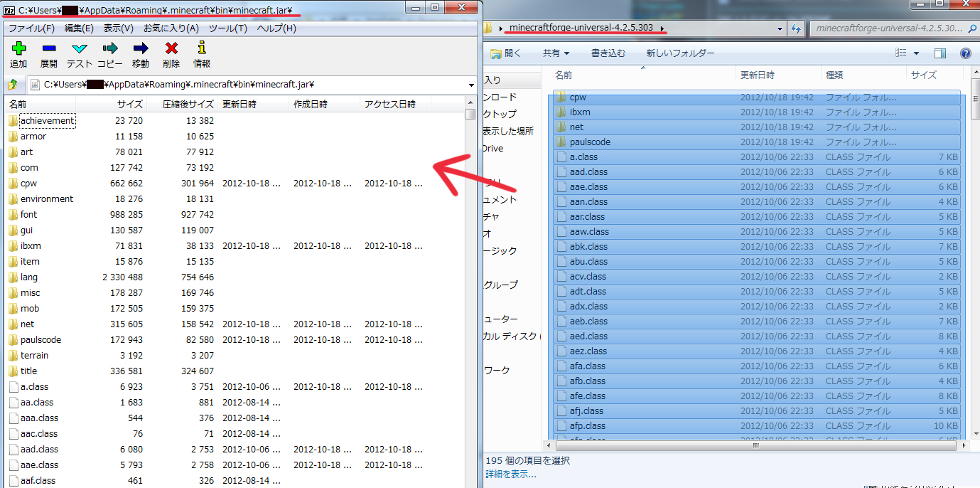980x488 pixels.
Task: Sort by サイズ column in Explorer
Action: tap(934, 75)
